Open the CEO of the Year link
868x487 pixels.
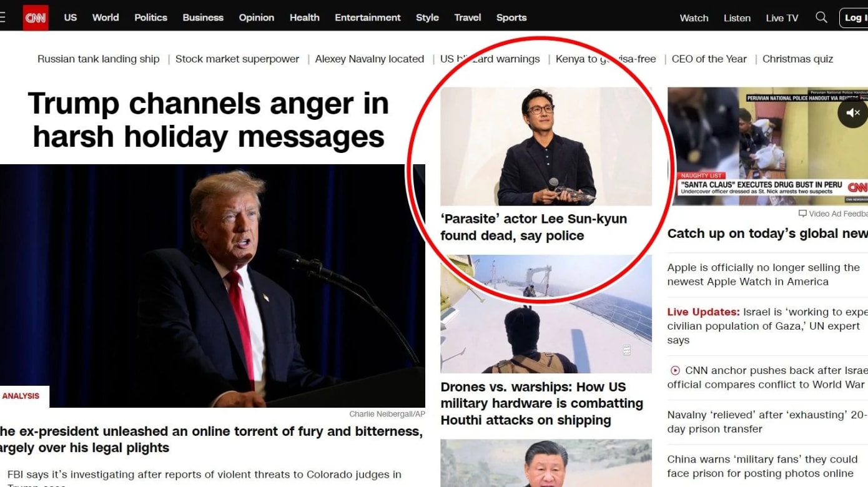709,59
